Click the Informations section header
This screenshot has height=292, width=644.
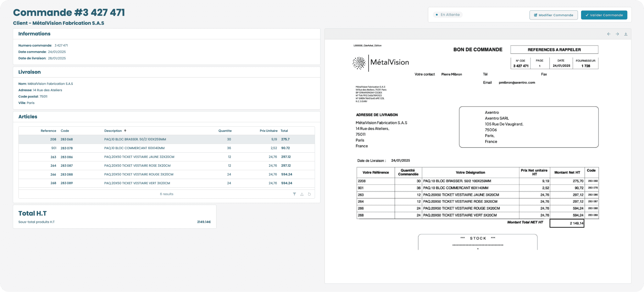point(34,34)
